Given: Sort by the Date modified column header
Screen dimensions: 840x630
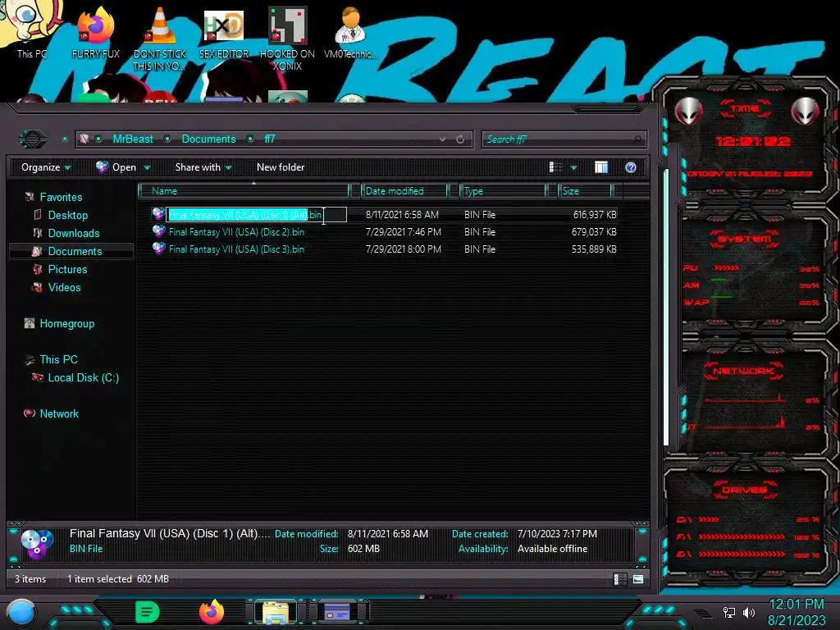Looking at the screenshot, I should (405, 190).
